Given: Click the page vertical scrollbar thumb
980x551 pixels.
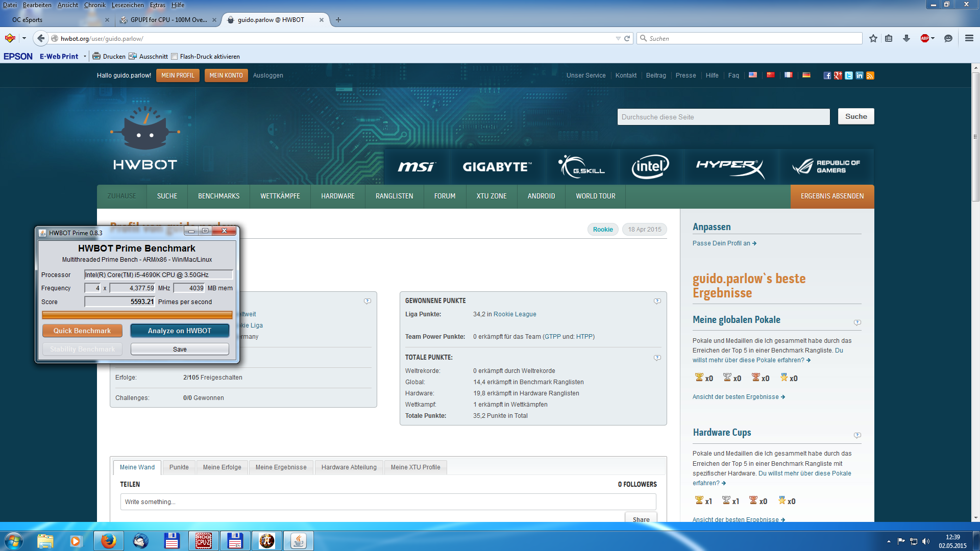Looking at the screenshot, I should click(975, 137).
